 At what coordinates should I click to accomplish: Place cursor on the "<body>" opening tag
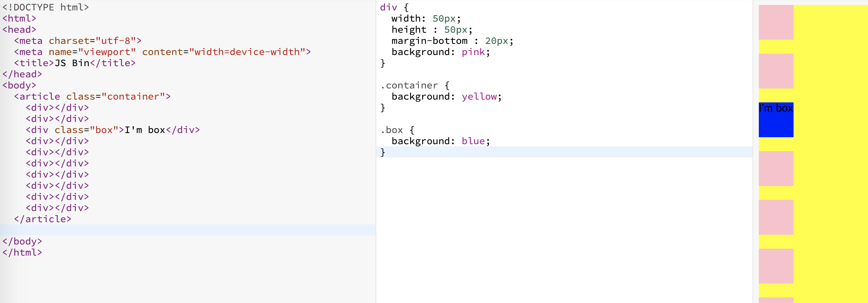tap(19, 85)
